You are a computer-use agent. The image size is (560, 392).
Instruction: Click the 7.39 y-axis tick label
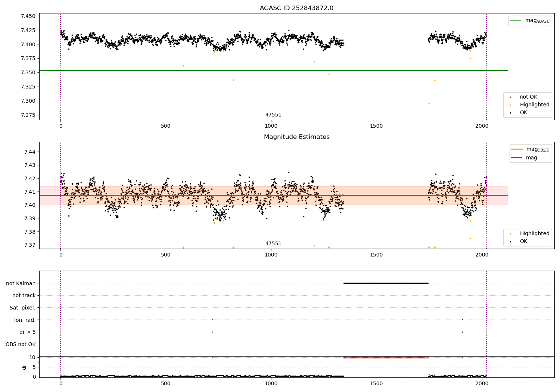[29, 219]
